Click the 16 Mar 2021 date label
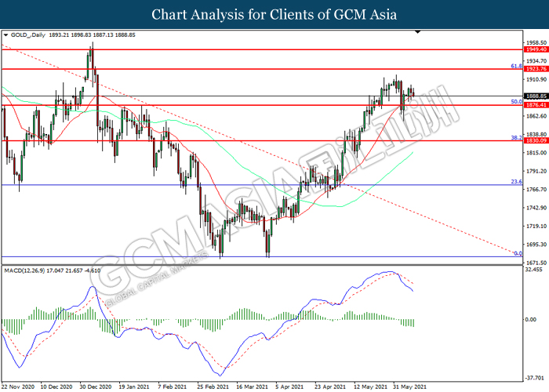549x392 pixels. point(252,387)
